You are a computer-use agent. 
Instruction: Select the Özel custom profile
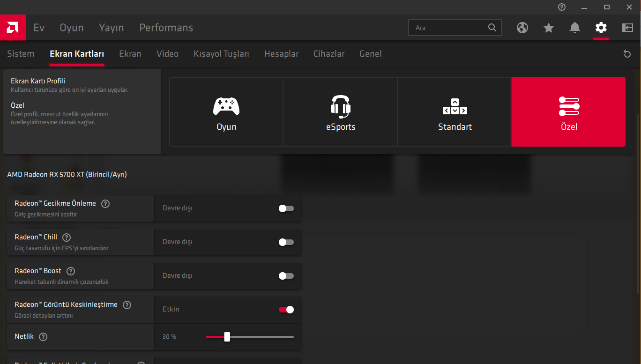point(569,112)
